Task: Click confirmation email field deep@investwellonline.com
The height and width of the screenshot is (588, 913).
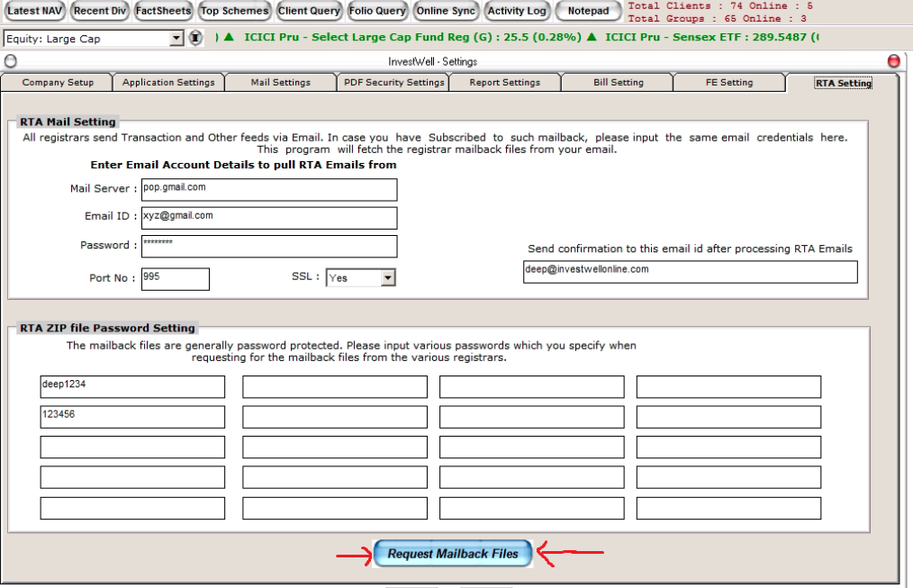Action: point(690,272)
